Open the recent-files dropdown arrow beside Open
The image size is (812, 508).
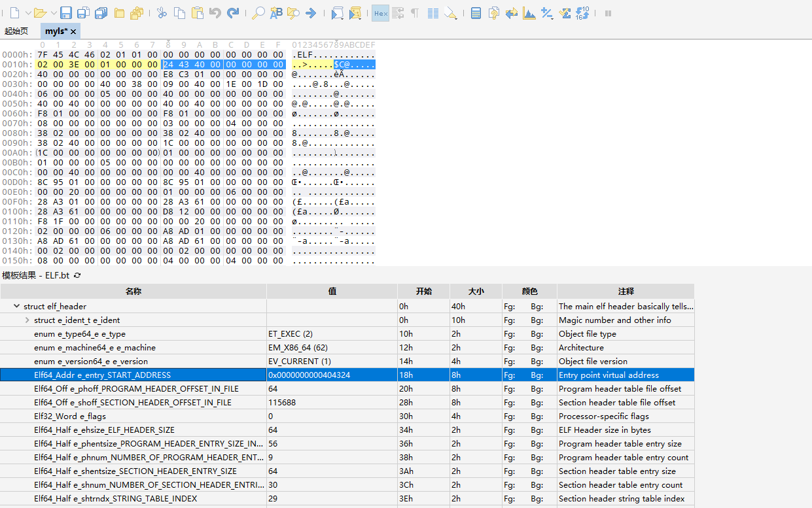click(53, 13)
